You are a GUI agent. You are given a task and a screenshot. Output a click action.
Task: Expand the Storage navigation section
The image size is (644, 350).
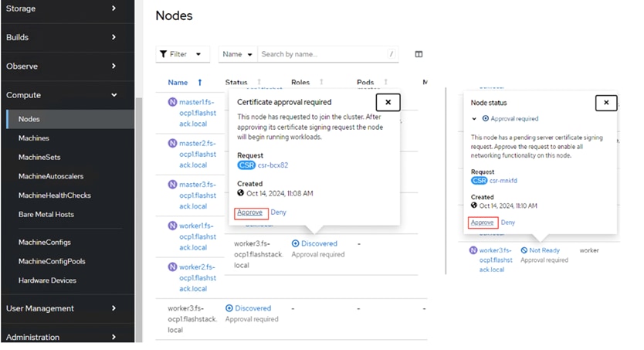point(114,8)
